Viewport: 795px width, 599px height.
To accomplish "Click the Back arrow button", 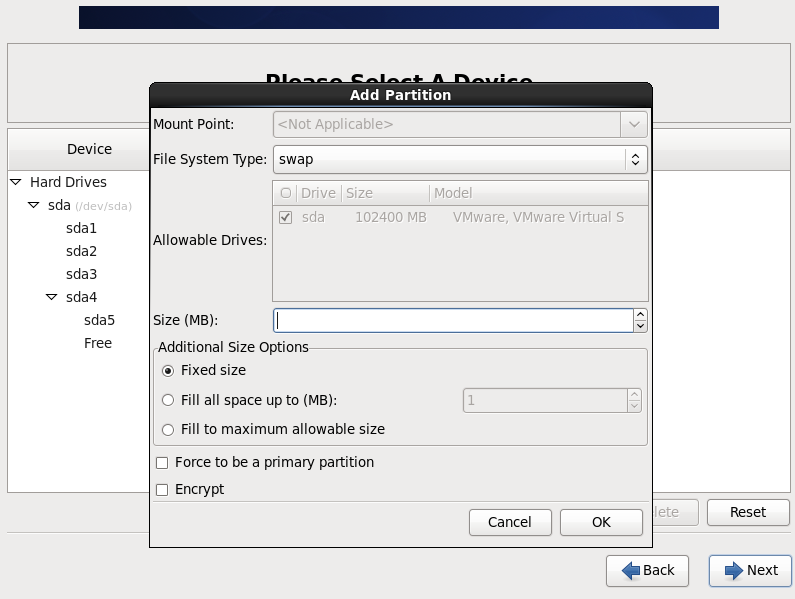I will tap(647, 570).
